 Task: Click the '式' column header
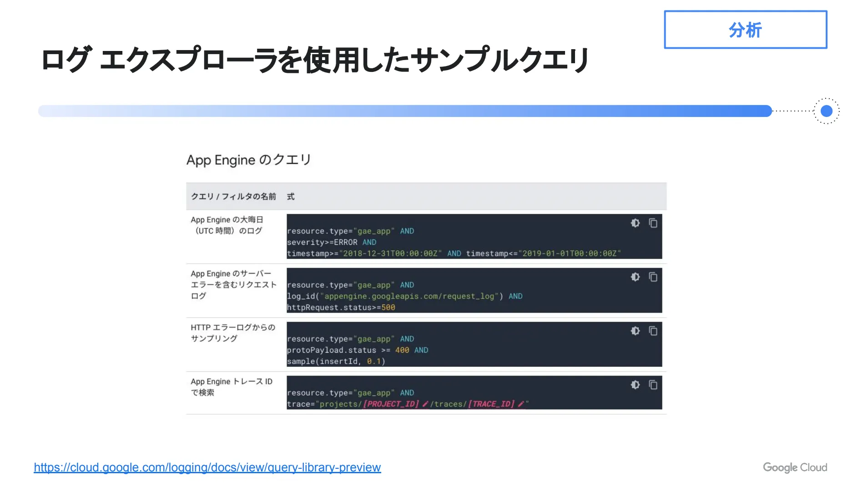tap(291, 197)
